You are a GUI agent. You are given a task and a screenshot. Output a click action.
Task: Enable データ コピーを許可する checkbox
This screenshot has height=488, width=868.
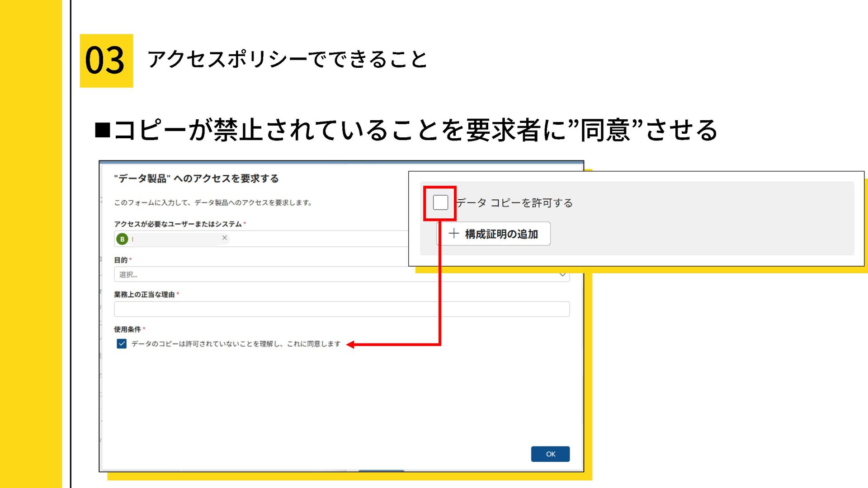click(x=440, y=202)
